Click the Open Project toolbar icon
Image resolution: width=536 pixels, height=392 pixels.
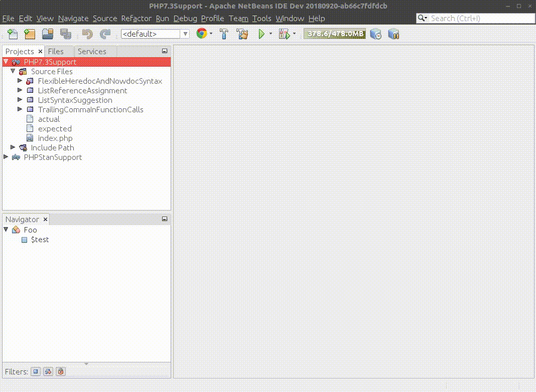48,34
